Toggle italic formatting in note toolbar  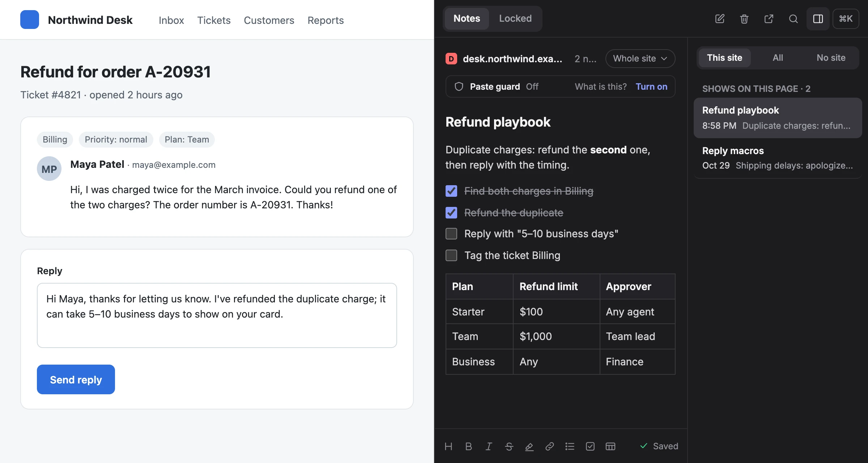tap(489, 446)
